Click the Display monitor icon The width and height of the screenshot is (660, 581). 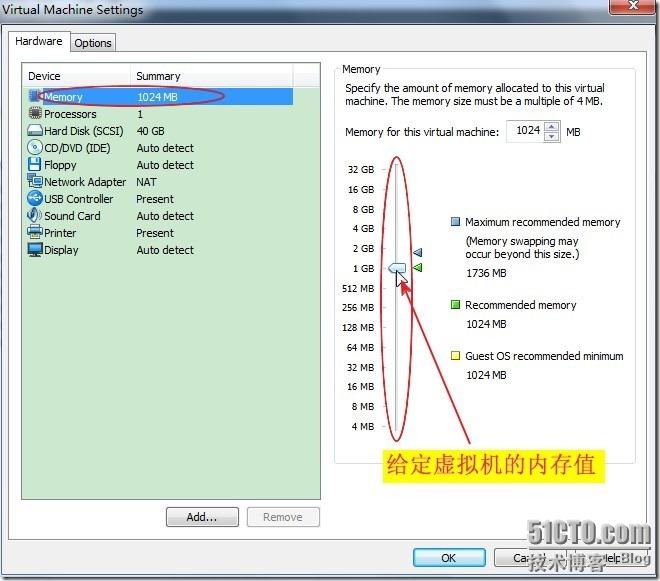[35, 249]
